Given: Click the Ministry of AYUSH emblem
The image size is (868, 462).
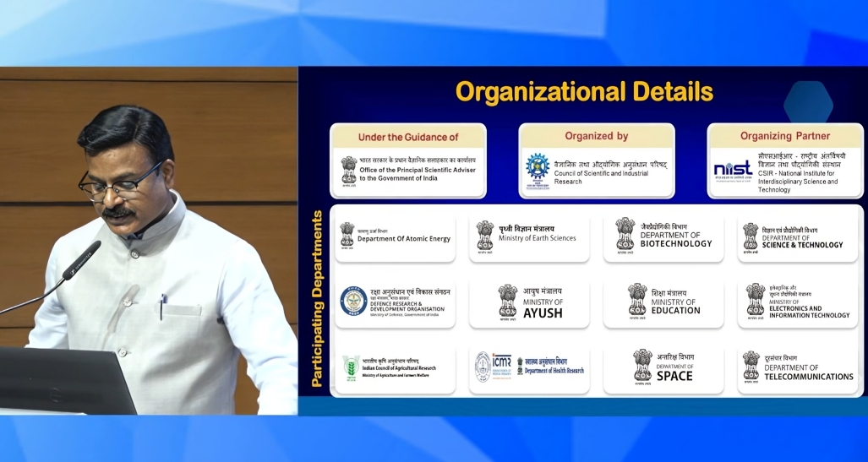Looking at the screenshot, I should [x=508, y=303].
